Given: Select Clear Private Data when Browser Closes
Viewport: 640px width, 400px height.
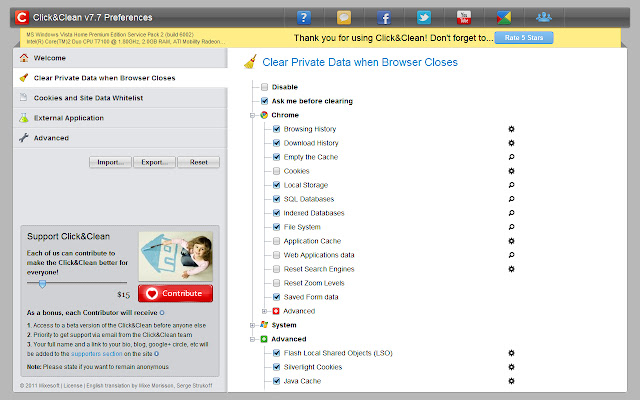Looking at the screenshot, I should pos(120,78).
